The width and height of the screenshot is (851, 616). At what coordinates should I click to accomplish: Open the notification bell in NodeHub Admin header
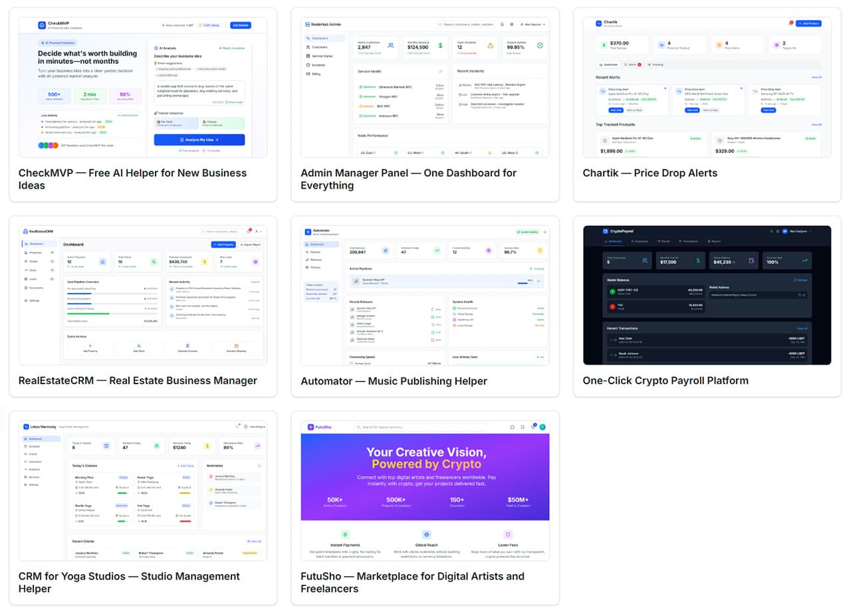(502, 24)
